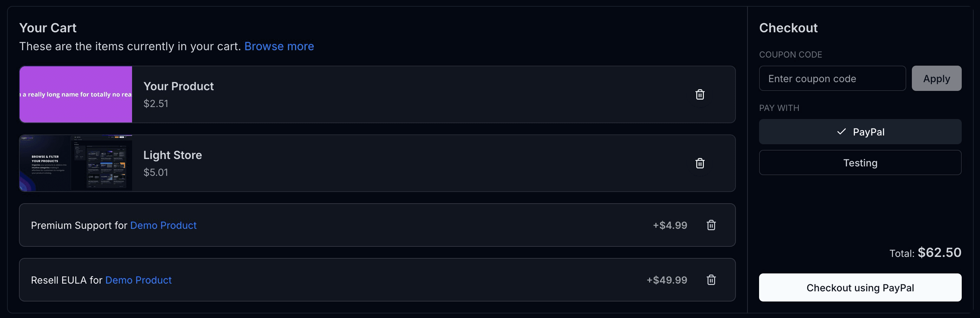The width and height of the screenshot is (980, 318).
Task: Switch payment method to Testing
Action: point(861,162)
